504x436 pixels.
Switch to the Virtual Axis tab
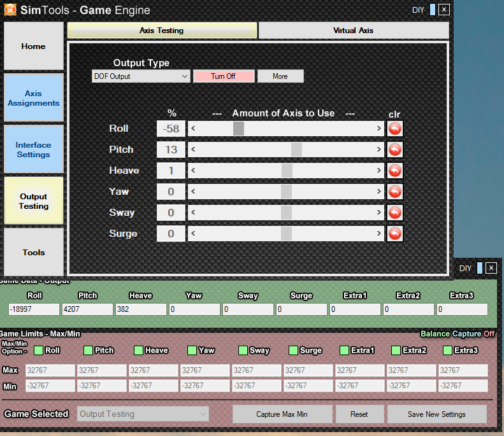354,31
